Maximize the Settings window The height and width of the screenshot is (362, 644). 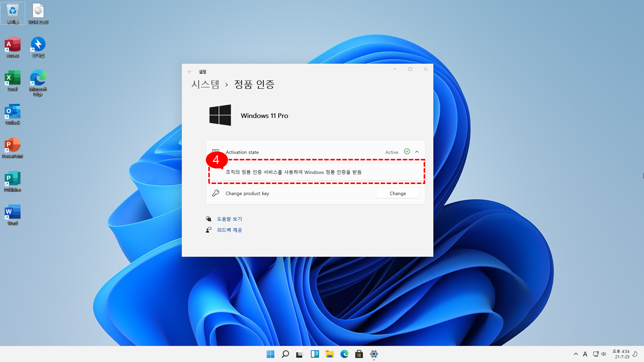pos(410,69)
